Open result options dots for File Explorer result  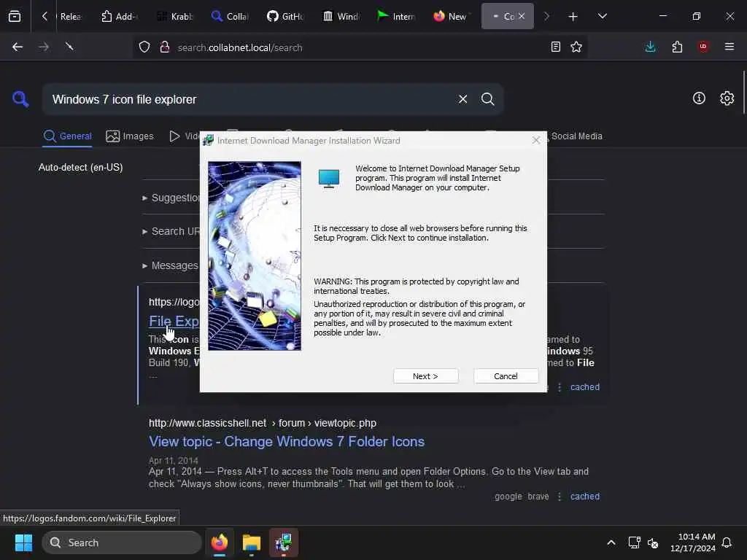click(560, 387)
